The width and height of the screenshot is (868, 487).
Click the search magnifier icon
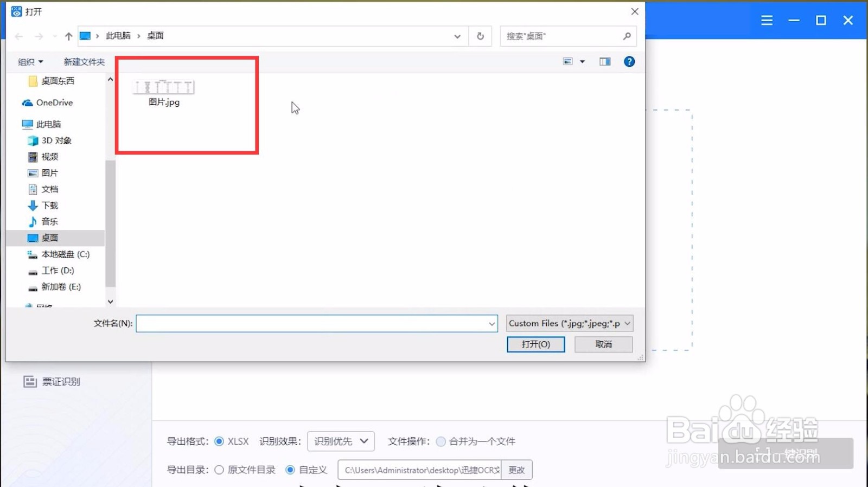point(627,36)
